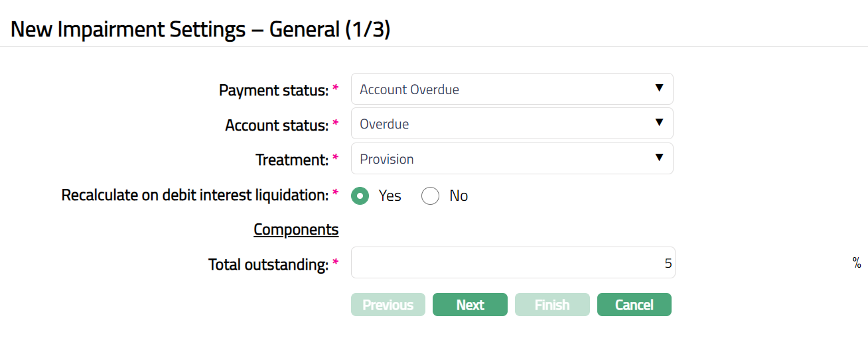Click the Components section heading
Viewport: 868px width, 338px height.
(x=296, y=229)
